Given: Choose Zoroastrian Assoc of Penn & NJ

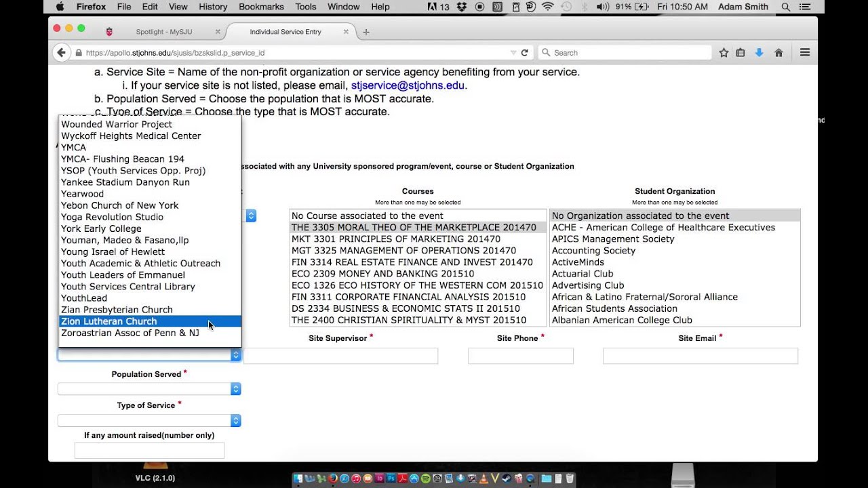Looking at the screenshot, I should (150, 333).
